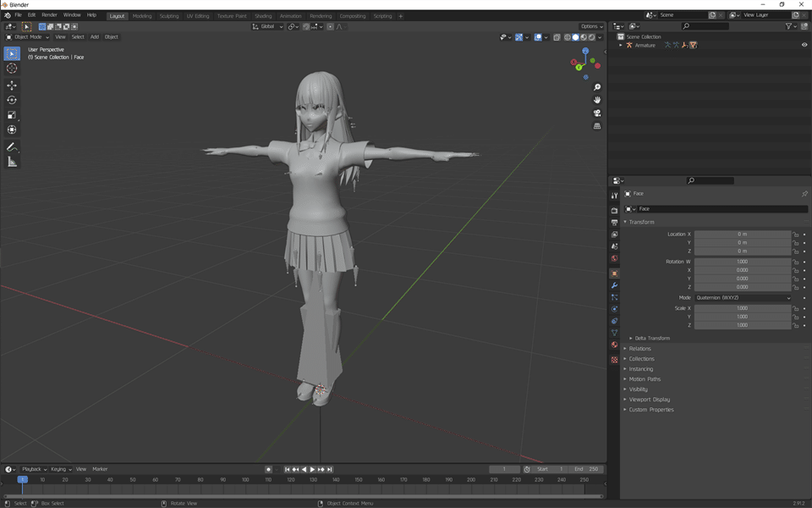Activate the Select Box tool in left toolbar
Screen dimensions: 812x508
tap(12, 53)
